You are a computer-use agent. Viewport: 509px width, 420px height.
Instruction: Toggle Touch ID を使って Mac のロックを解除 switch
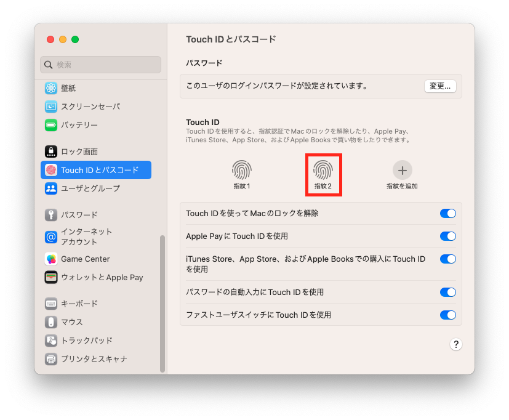point(448,214)
